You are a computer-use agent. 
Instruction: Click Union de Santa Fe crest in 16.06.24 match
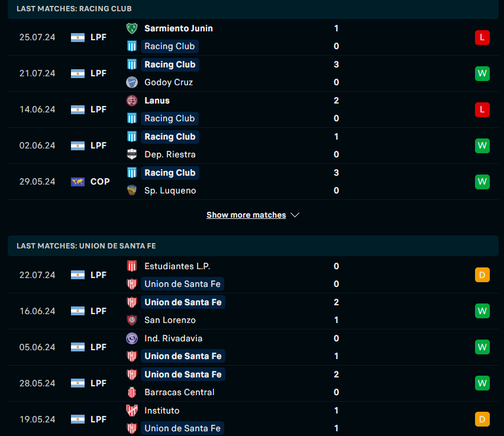[132, 302]
